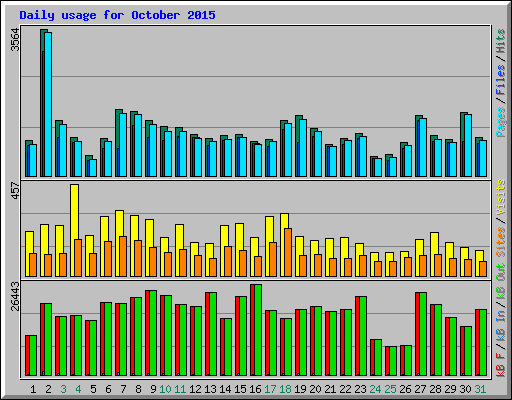Click the "Daily usage for October 2015" title
The image size is (512, 400).
pos(117,15)
